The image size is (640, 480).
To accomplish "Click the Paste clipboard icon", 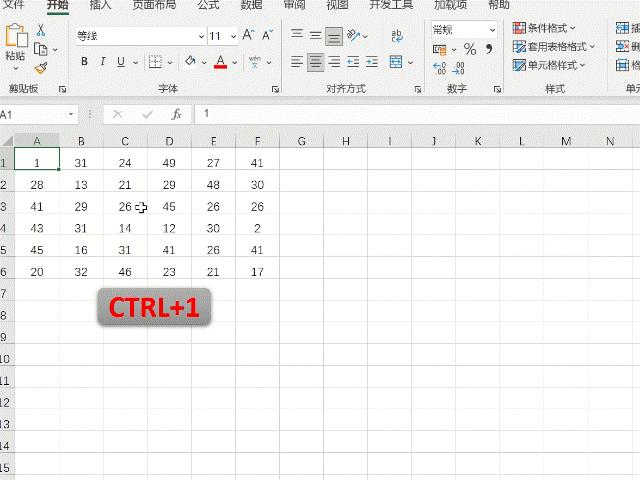I will (x=16, y=36).
